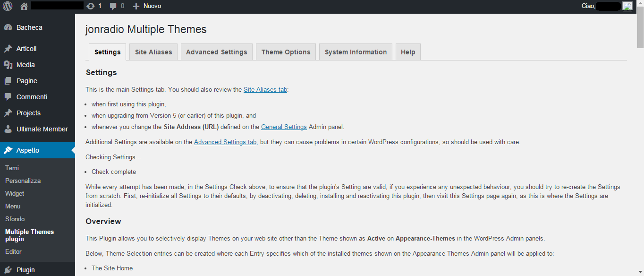Switch to the Theme Options tab
Viewport: 644px width, 276px height.
(x=286, y=52)
